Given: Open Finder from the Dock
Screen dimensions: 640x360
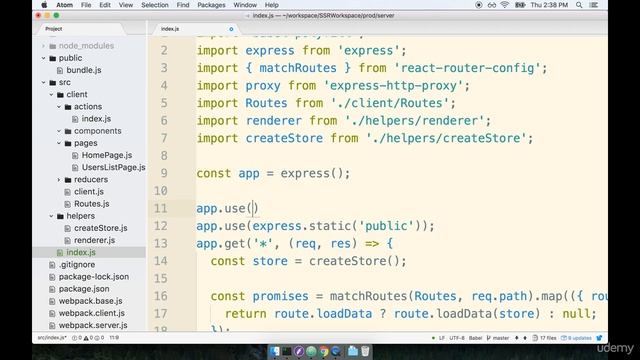Looking at the screenshot, I should tap(275, 351).
